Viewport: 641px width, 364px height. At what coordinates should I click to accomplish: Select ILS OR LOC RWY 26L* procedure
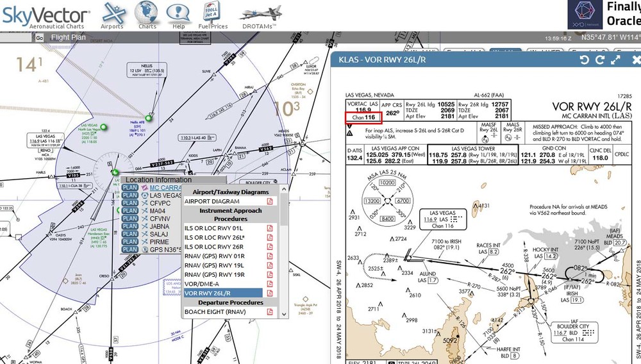[x=215, y=237]
